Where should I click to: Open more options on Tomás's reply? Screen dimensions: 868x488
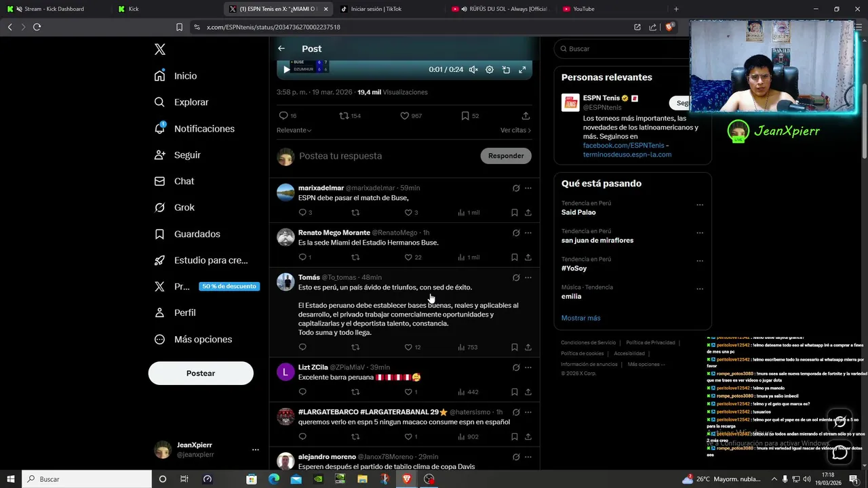pyautogui.click(x=528, y=277)
